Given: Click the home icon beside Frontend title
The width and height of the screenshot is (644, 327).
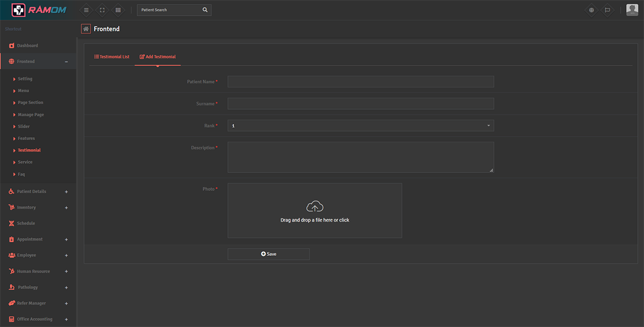Looking at the screenshot, I should point(86,29).
